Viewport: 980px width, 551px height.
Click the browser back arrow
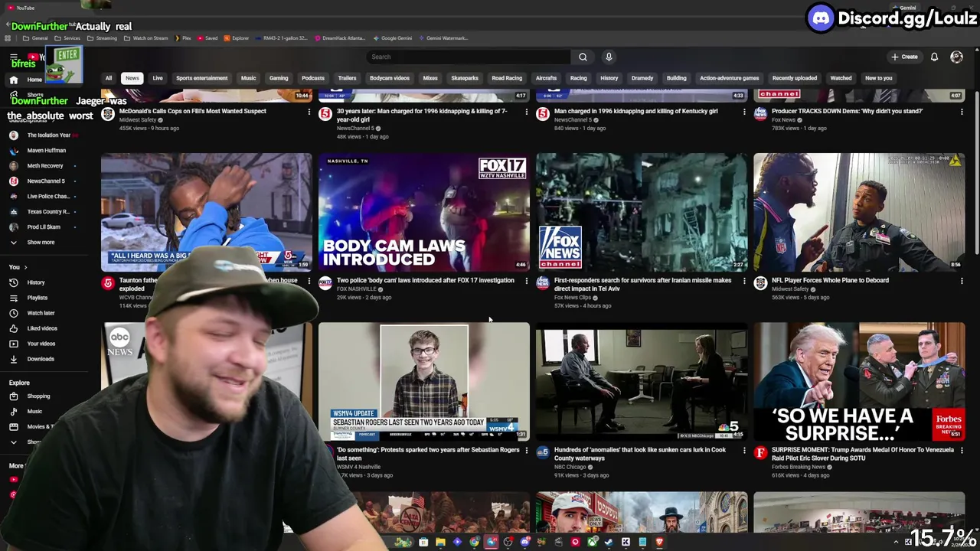click(8, 25)
